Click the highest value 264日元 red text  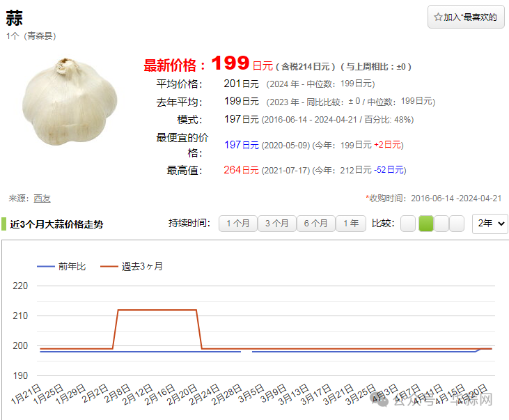(x=241, y=170)
